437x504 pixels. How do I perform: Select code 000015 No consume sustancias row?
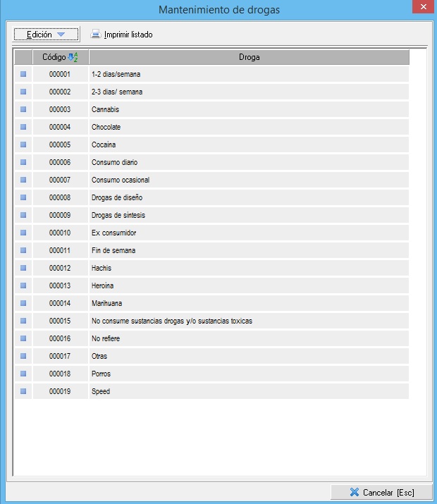pyautogui.click(x=172, y=321)
